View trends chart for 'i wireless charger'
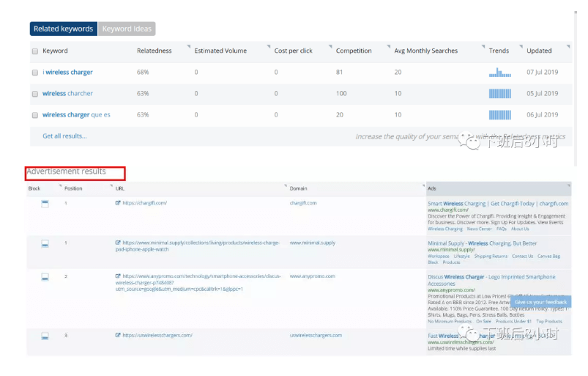This screenshot has height=376, width=588. coord(500,73)
